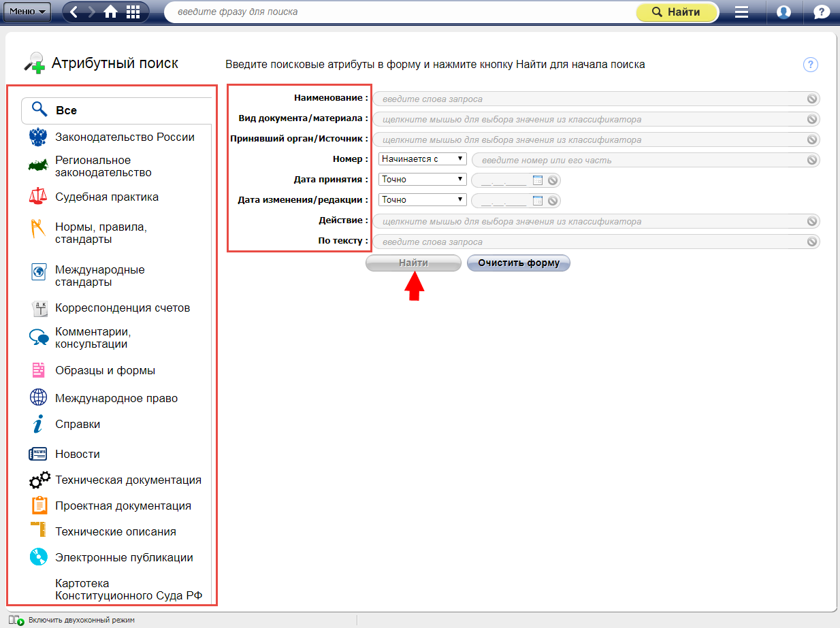Viewport: 840px width, 628px height.
Task: Click the home icon in top toolbar
Action: tap(110, 12)
